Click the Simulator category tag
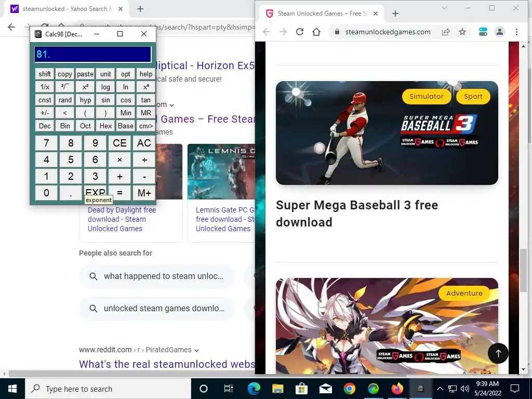532x399 pixels. 427,96
